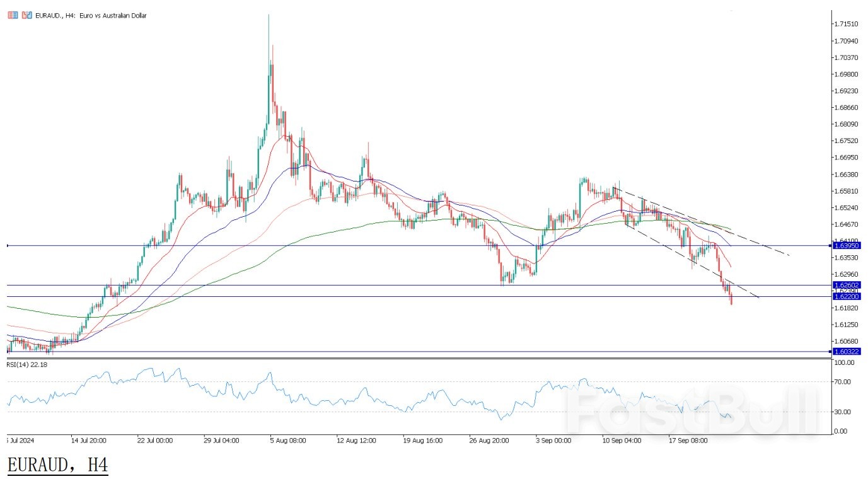Open the chart grid view icon
This screenshot has width=868, height=479.
tap(13, 15)
